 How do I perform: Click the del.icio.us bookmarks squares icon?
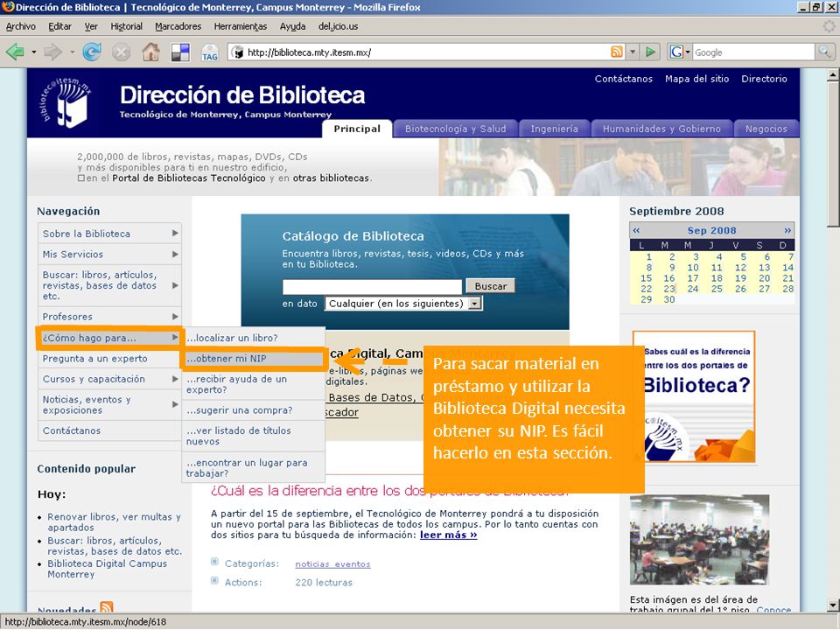click(x=180, y=52)
